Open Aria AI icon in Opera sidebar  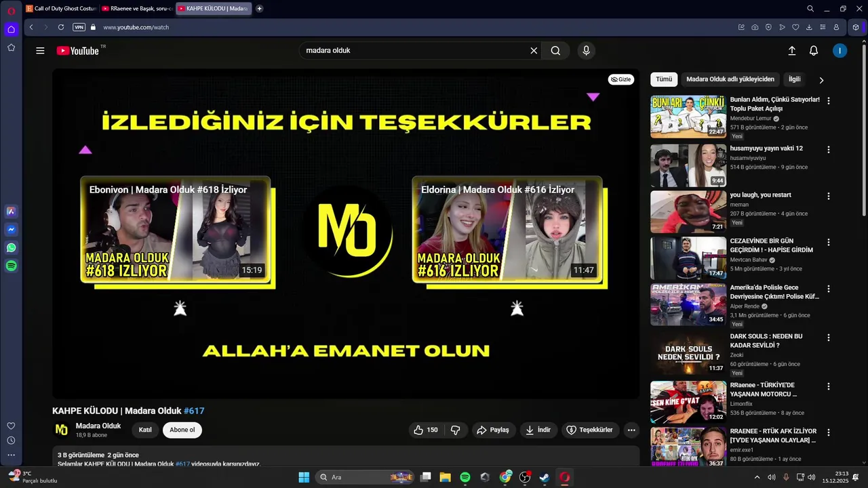pyautogui.click(x=11, y=211)
